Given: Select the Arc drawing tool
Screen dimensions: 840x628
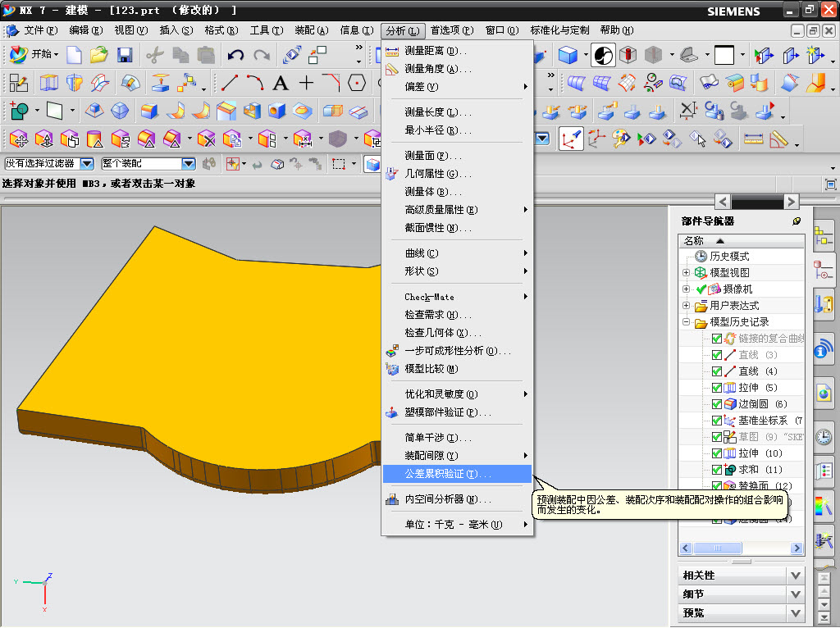Looking at the screenshot, I should (x=255, y=83).
